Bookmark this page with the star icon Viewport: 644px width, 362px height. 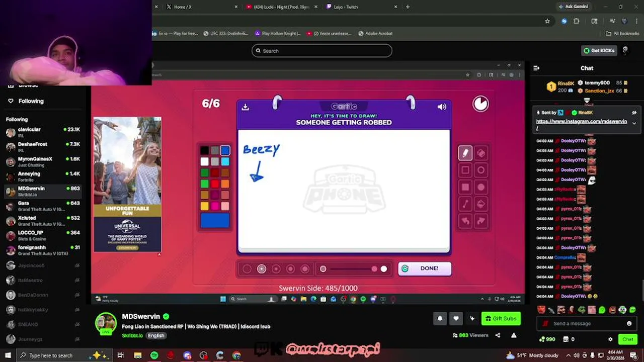[x=547, y=21]
